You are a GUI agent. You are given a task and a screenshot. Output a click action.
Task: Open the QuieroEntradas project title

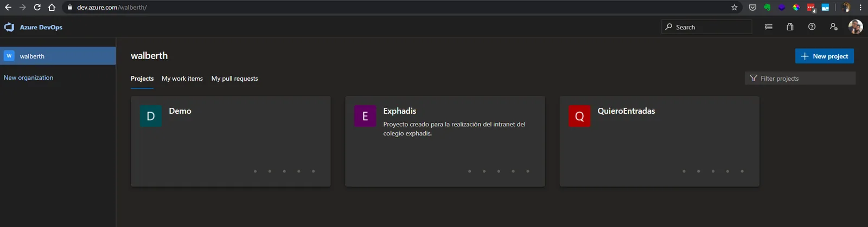tap(627, 111)
